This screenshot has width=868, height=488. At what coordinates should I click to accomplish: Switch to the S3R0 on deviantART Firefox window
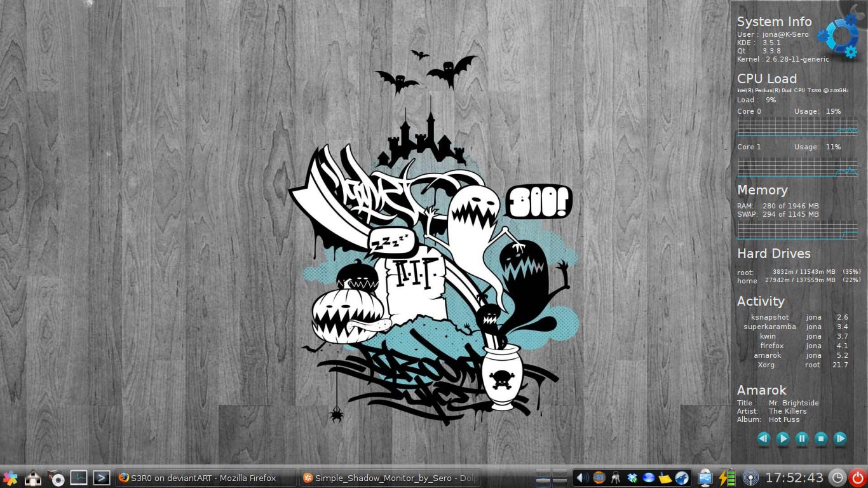point(206,478)
